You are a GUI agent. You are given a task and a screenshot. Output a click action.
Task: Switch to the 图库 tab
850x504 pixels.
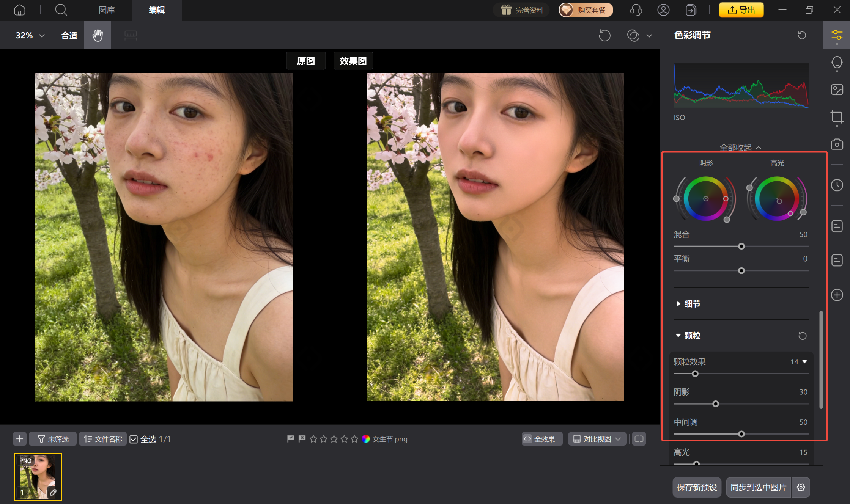pyautogui.click(x=107, y=10)
